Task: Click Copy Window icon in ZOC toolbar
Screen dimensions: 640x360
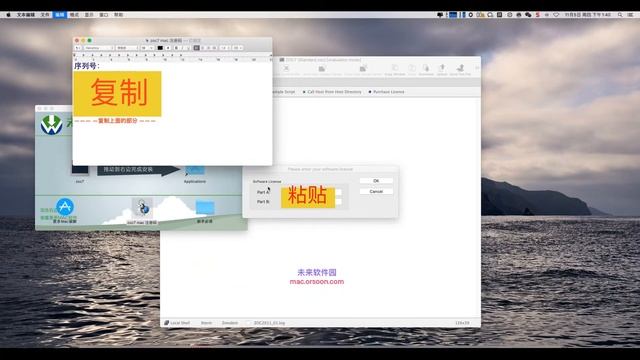Action: tap(395, 70)
